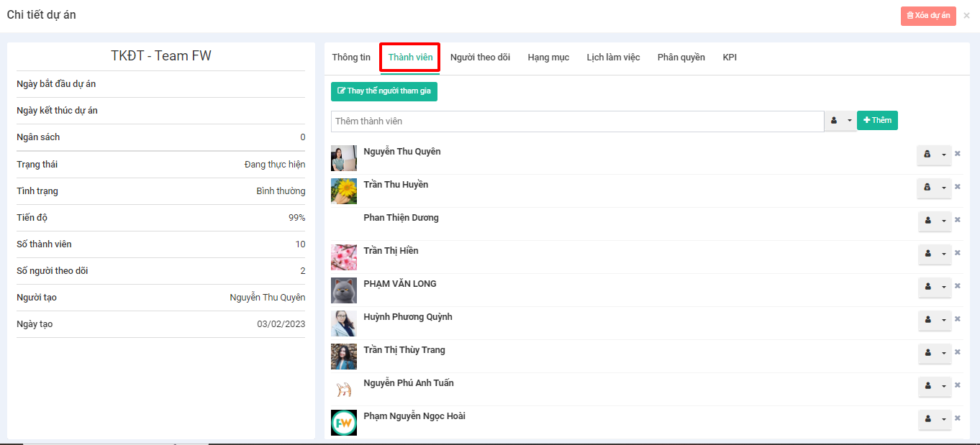Switch to the Thông tin tab
Screen dimensions: 980x445
click(351, 58)
